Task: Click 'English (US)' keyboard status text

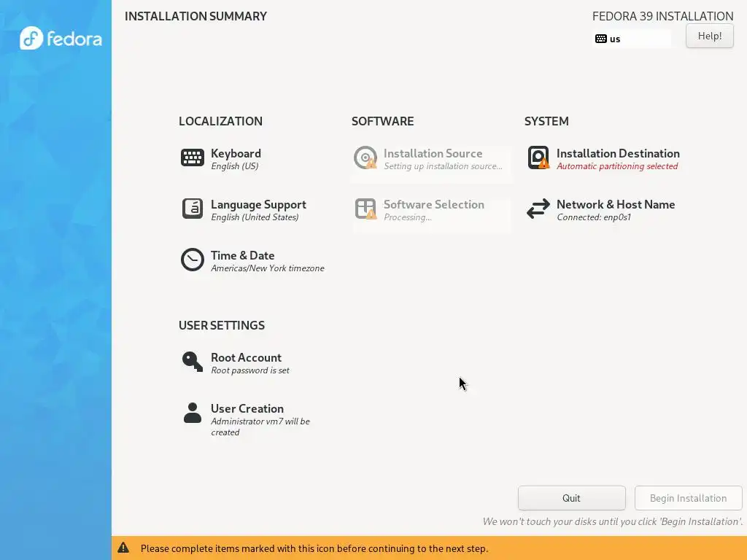Action: coord(234,166)
